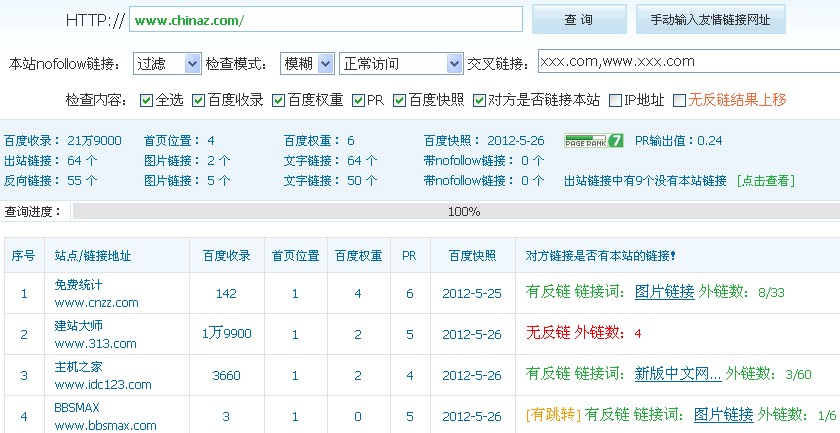Click the [点击查看] link
The height and width of the screenshot is (433, 840).
(x=766, y=181)
